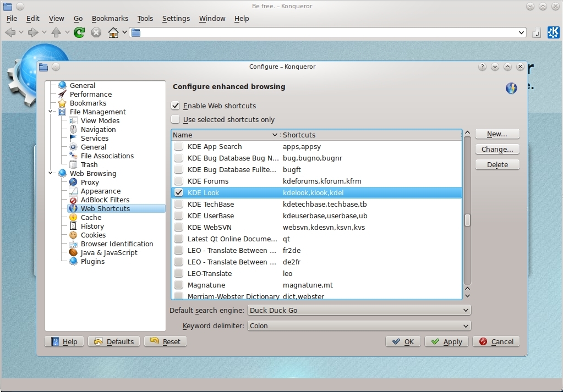This screenshot has height=392, width=563.
Task: Check the KDE Forums checkbox
Action: pyautogui.click(x=178, y=181)
